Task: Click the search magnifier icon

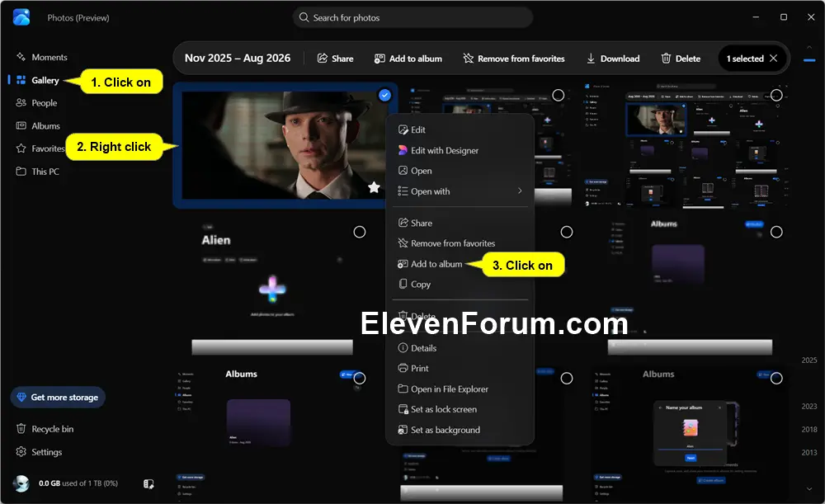Action: 304,17
